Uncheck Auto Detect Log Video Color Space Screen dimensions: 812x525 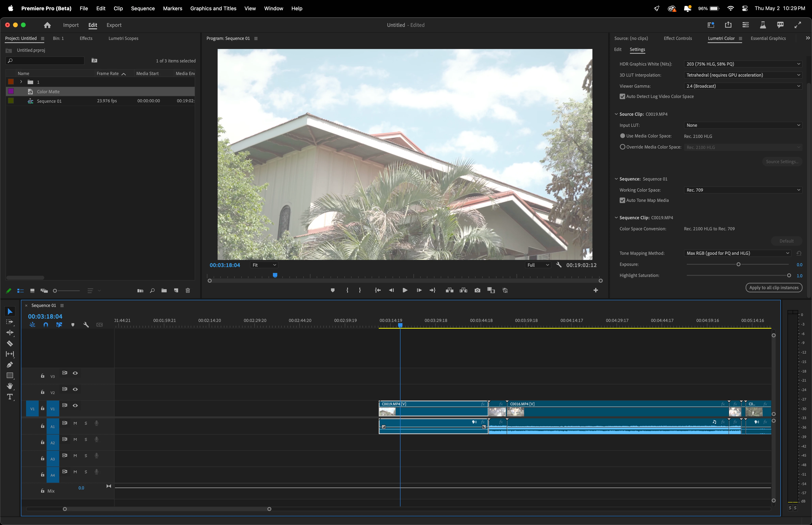[x=622, y=96]
